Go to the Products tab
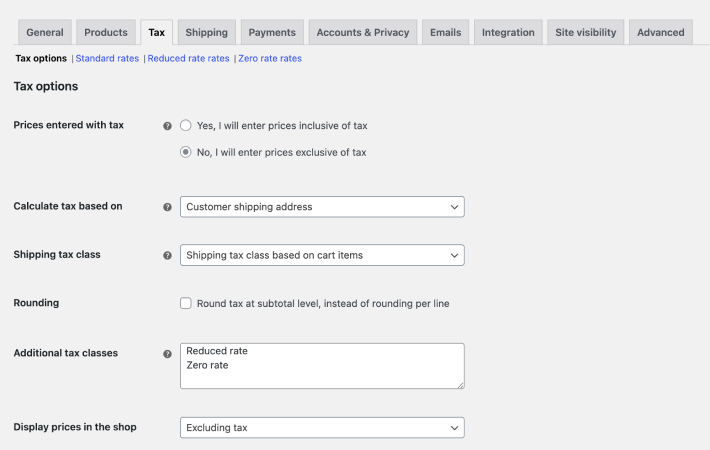This screenshot has height=450, width=710. pyautogui.click(x=106, y=33)
